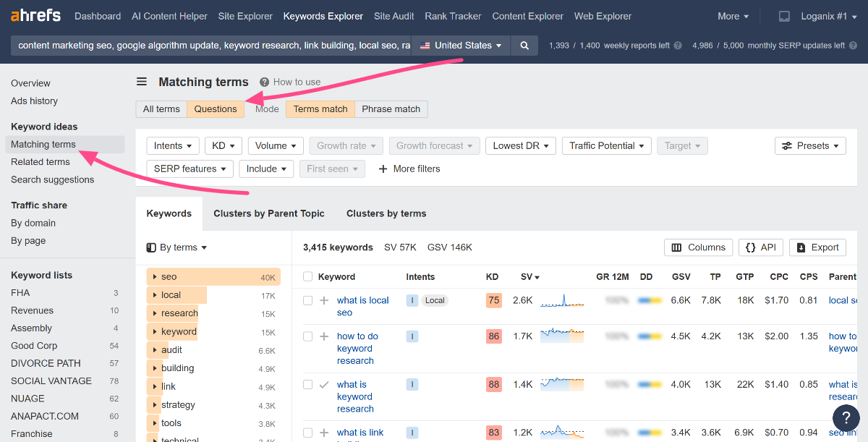
Task: Switch to Phrase match mode
Action: [x=391, y=109]
